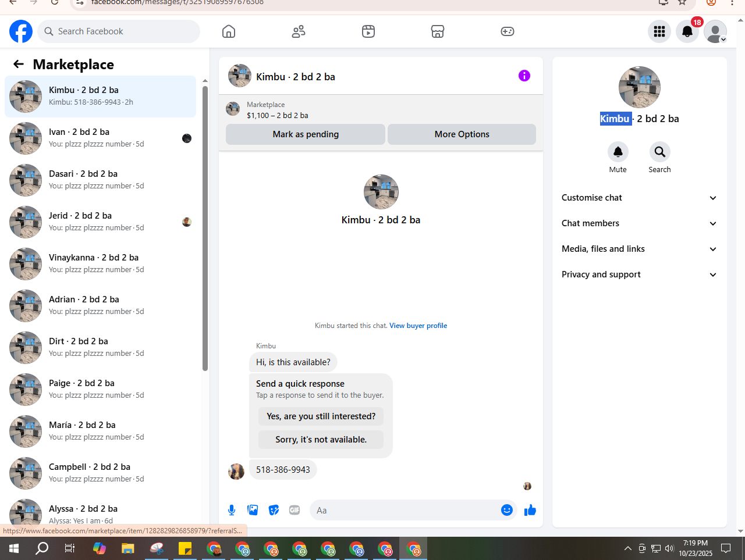Open Windows notification center
The image size is (745, 560).
726,548
